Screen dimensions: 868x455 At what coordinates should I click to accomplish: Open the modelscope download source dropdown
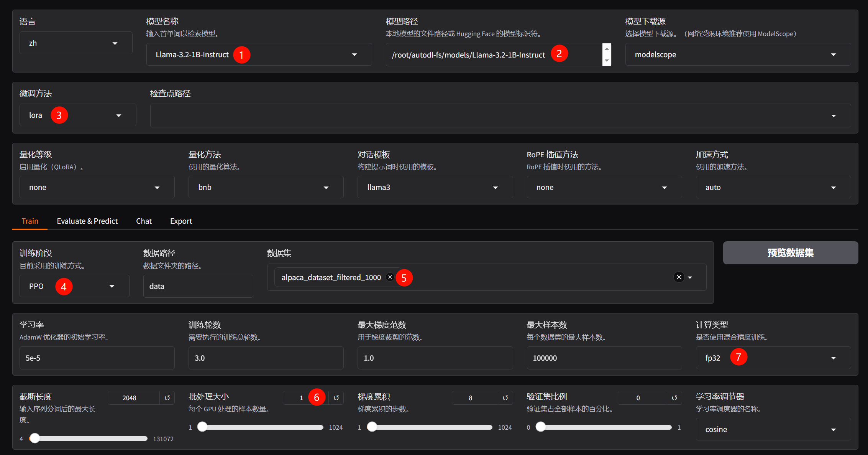coord(738,54)
